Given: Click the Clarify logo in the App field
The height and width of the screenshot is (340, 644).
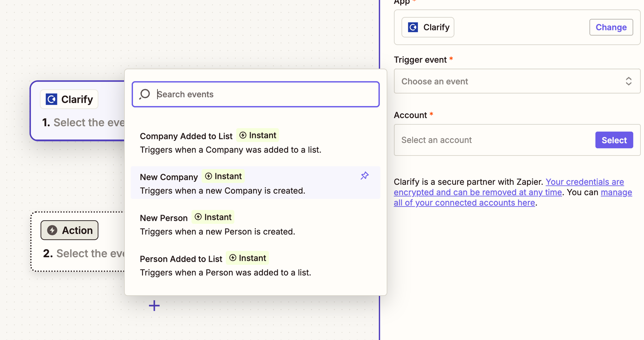Looking at the screenshot, I should (x=413, y=27).
